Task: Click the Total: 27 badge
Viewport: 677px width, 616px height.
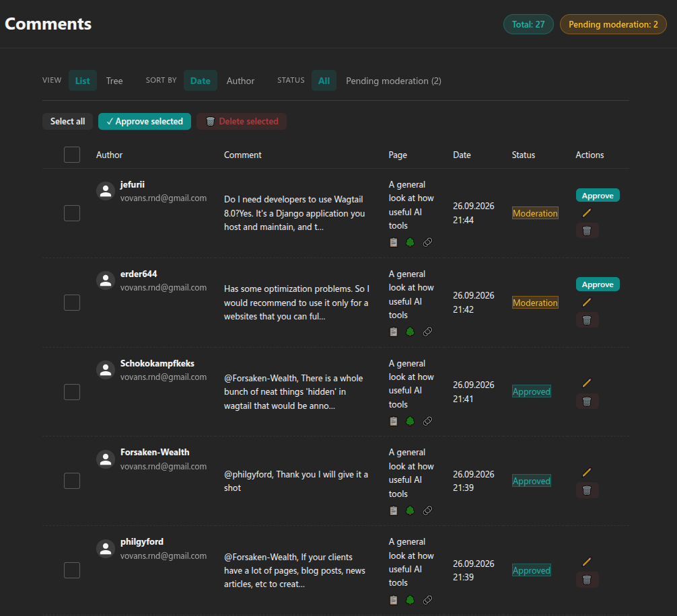Action: (x=528, y=24)
